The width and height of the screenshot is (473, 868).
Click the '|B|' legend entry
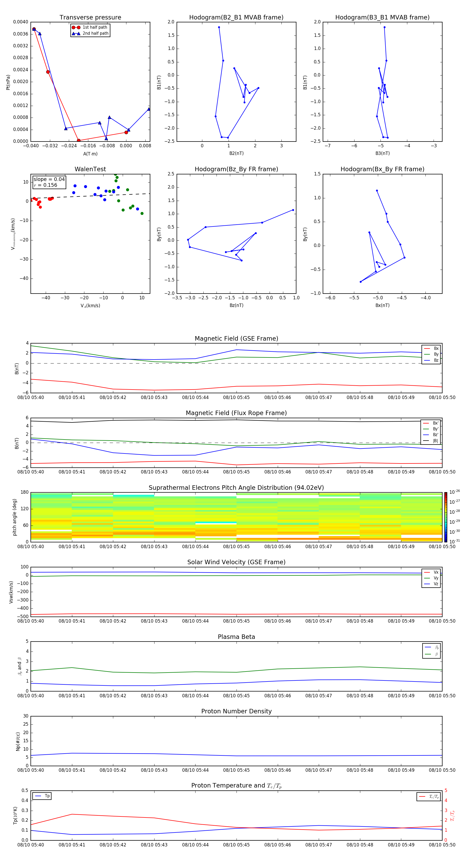point(431,441)
